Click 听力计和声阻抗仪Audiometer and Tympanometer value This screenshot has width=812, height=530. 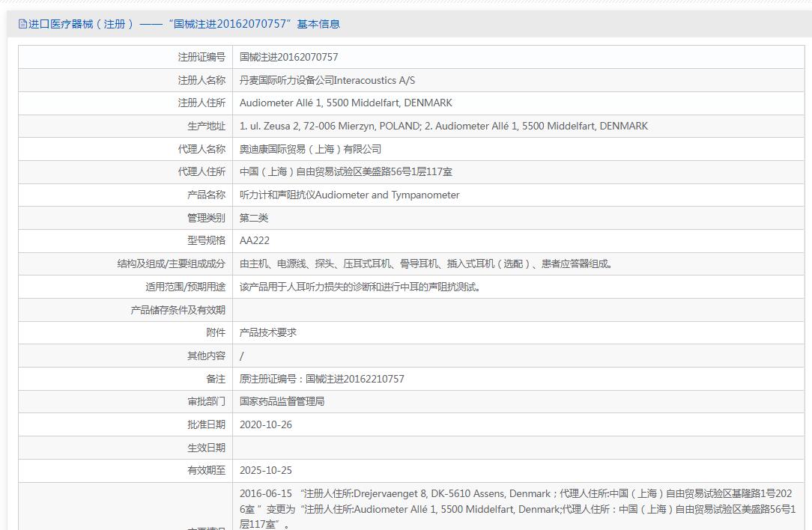350,195
